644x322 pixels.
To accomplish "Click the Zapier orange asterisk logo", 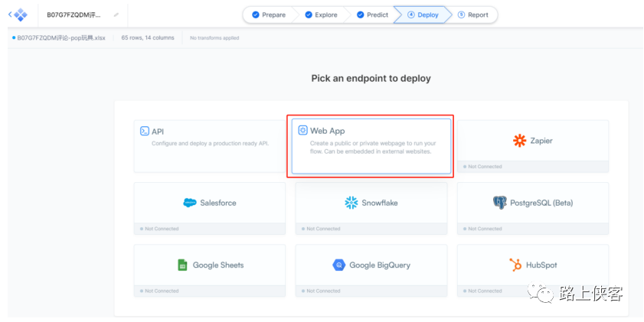I will 519,141.
